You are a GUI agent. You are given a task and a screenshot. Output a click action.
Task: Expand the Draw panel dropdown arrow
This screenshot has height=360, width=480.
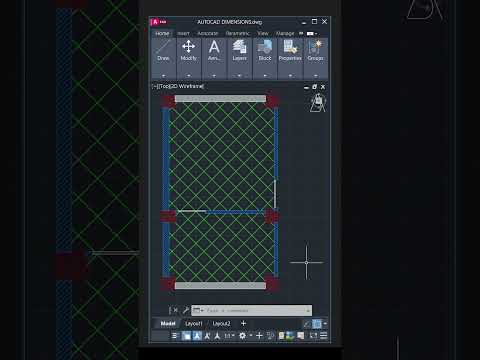[163, 76]
